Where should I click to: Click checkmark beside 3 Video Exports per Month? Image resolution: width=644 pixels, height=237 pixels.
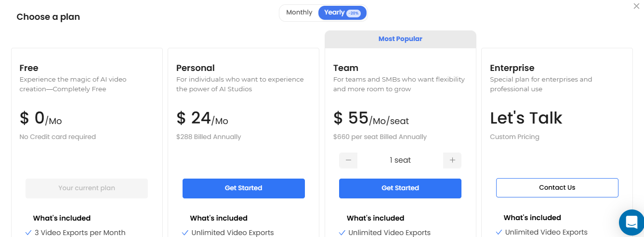(x=28, y=233)
